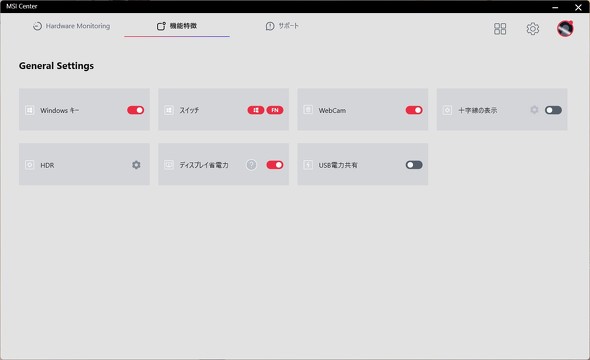The image size is (590, 360).
Task: Click the スイッチ card icon
Action: [169, 110]
